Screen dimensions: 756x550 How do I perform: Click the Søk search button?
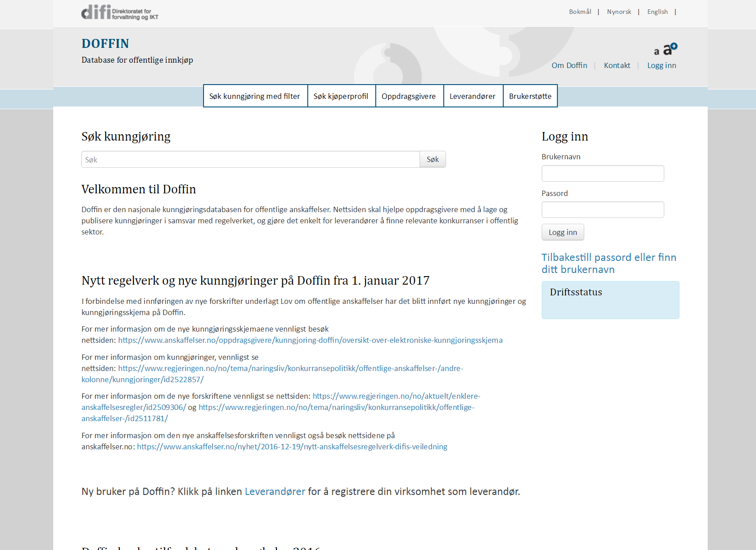coord(433,159)
